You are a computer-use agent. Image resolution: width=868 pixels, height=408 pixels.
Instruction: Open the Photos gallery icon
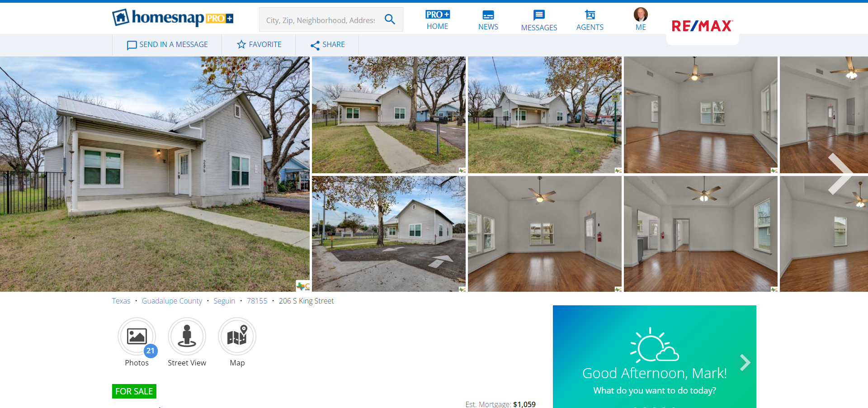137,337
